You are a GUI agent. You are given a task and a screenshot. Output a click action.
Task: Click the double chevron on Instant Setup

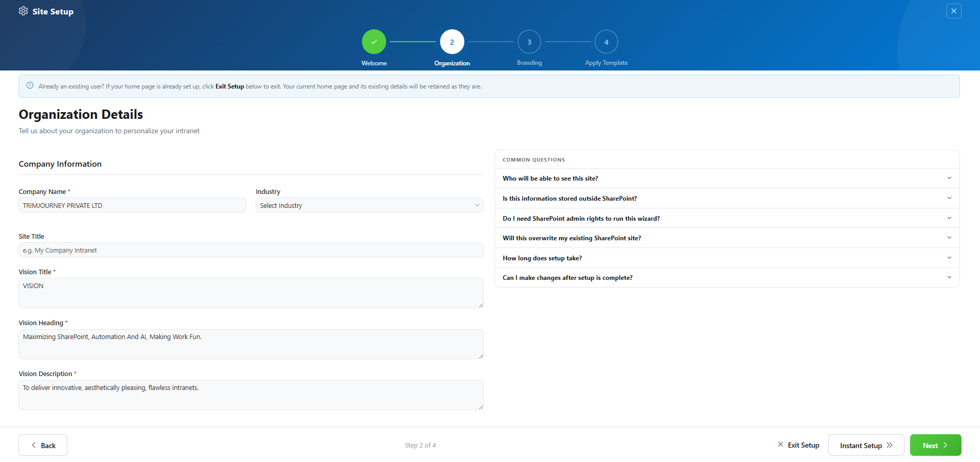point(890,445)
